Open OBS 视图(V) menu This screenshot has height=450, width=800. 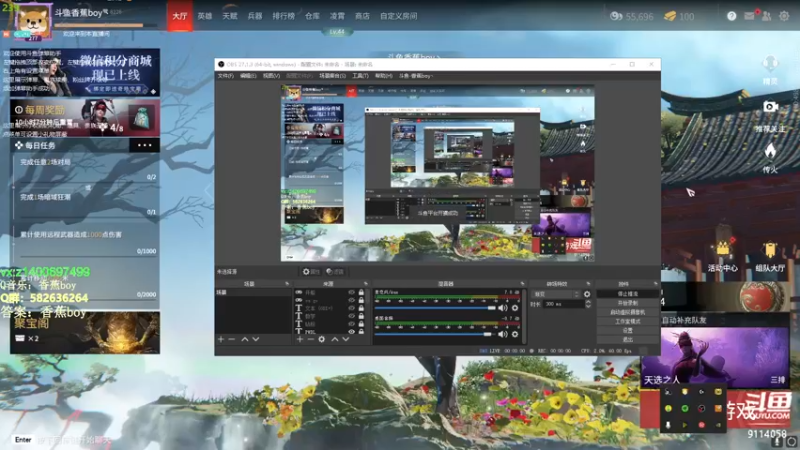[271, 76]
